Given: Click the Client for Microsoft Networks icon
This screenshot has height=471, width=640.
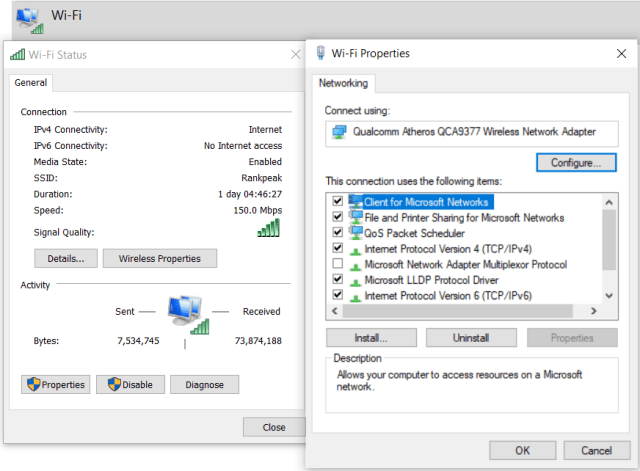Looking at the screenshot, I should (x=356, y=202).
